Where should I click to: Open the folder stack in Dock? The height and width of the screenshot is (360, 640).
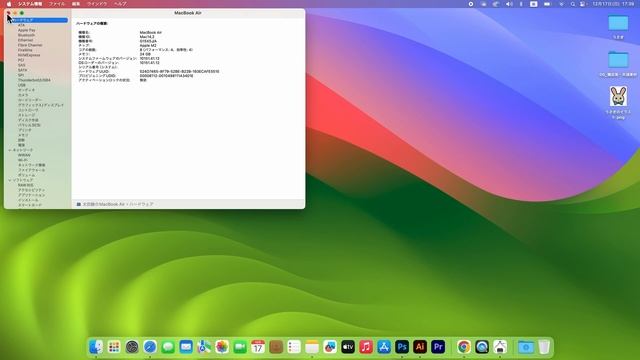[x=526, y=347]
